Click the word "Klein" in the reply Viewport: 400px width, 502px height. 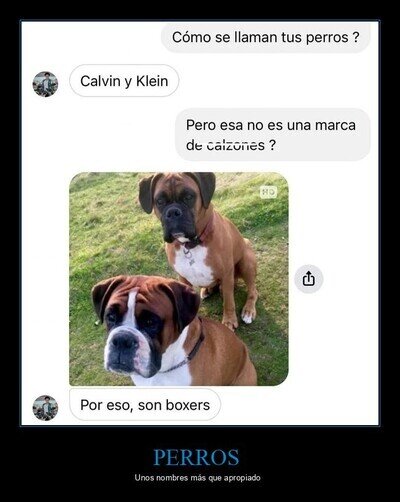point(152,81)
